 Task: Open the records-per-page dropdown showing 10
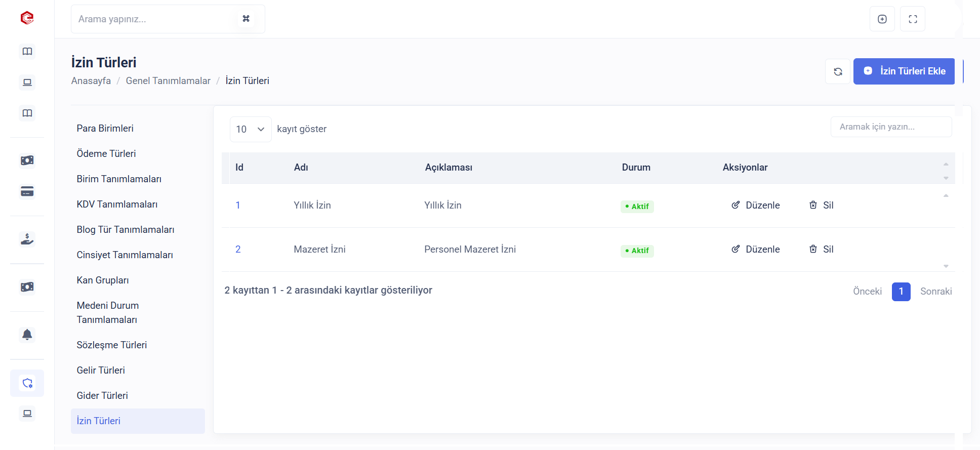pyautogui.click(x=251, y=129)
